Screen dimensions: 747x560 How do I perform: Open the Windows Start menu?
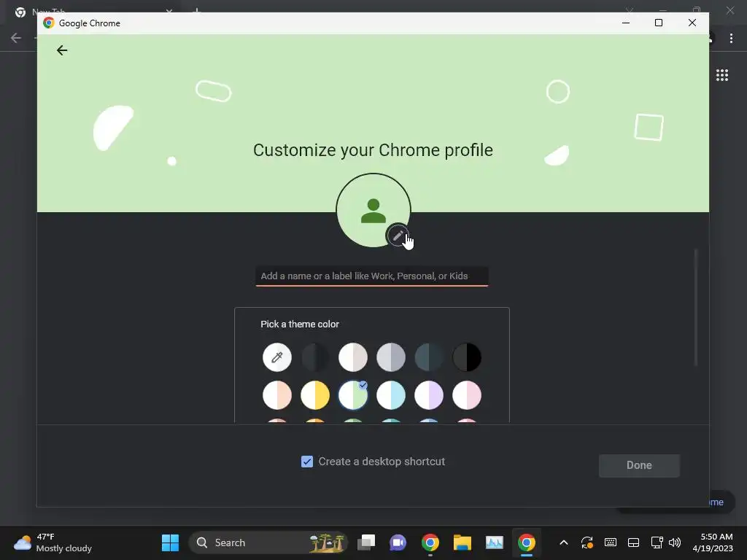(x=170, y=542)
